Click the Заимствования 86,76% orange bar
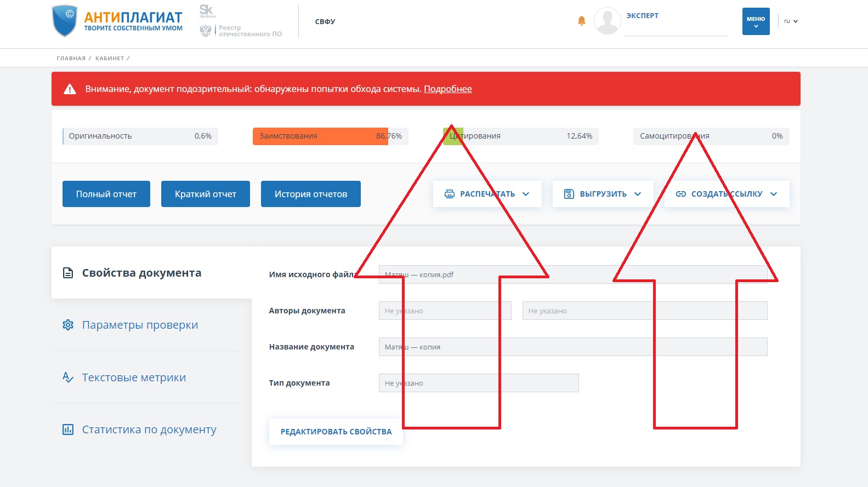This screenshot has width=868, height=487. coord(331,136)
